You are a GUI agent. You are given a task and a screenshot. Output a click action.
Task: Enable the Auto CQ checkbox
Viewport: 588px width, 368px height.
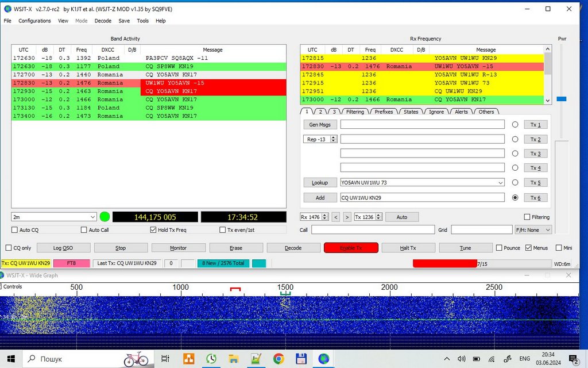click(14, 230)
